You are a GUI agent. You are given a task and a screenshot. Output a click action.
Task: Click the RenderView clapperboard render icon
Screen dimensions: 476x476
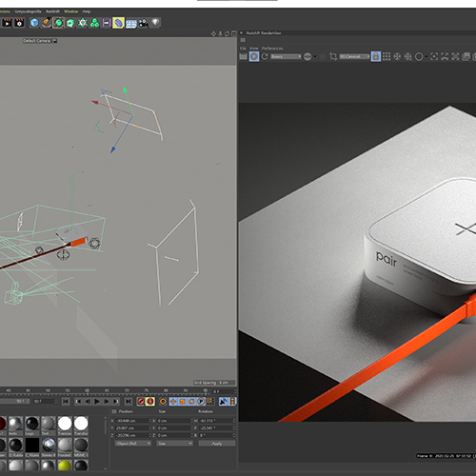tap(243, 56)
